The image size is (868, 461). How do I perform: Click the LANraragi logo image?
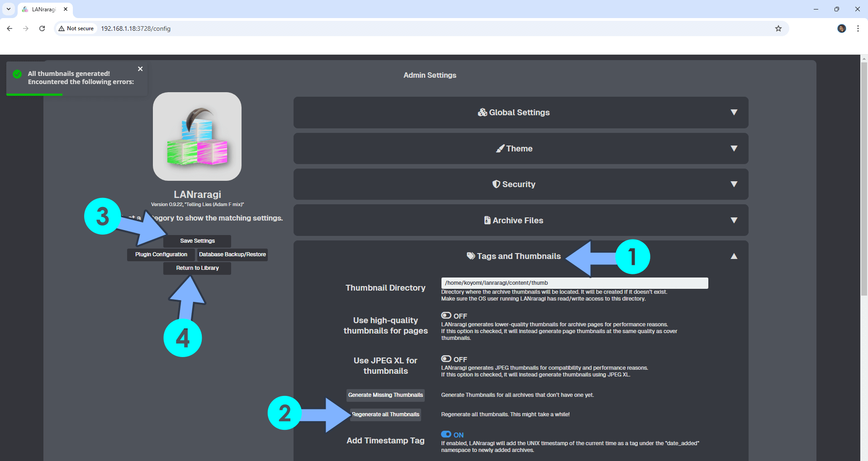tap(197, 136)
